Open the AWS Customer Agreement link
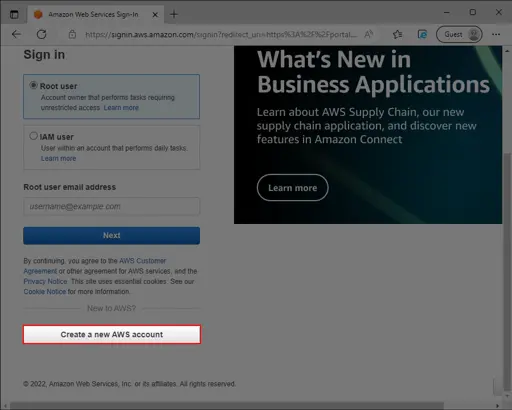This screenshot has width=512, height=410. (x=95, y=266)
